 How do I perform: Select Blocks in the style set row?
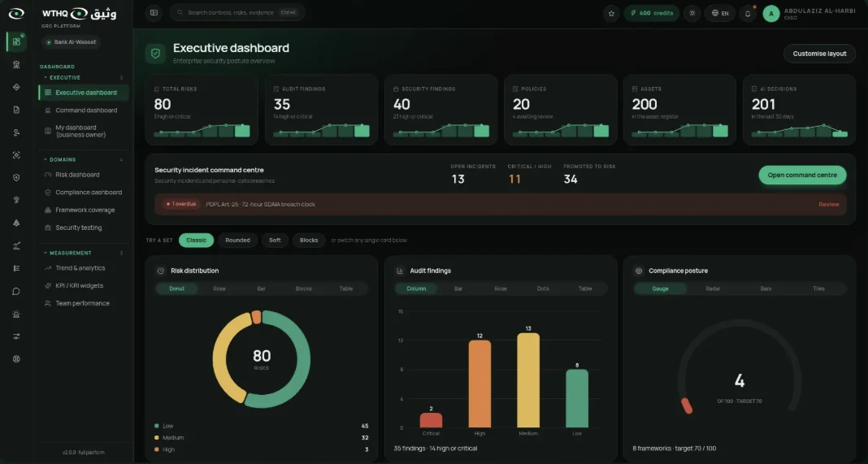309,241
